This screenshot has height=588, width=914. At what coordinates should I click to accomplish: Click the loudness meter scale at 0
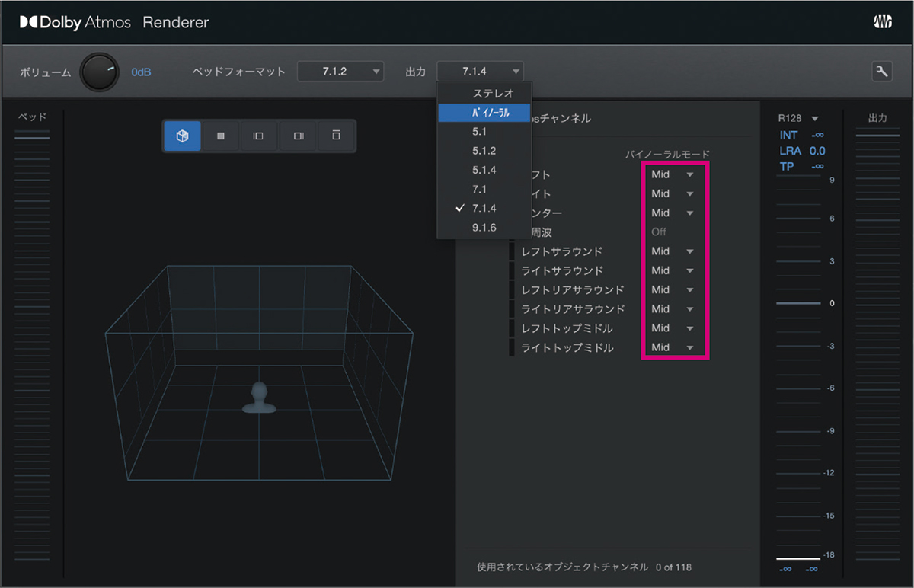[x=832, y=303]
